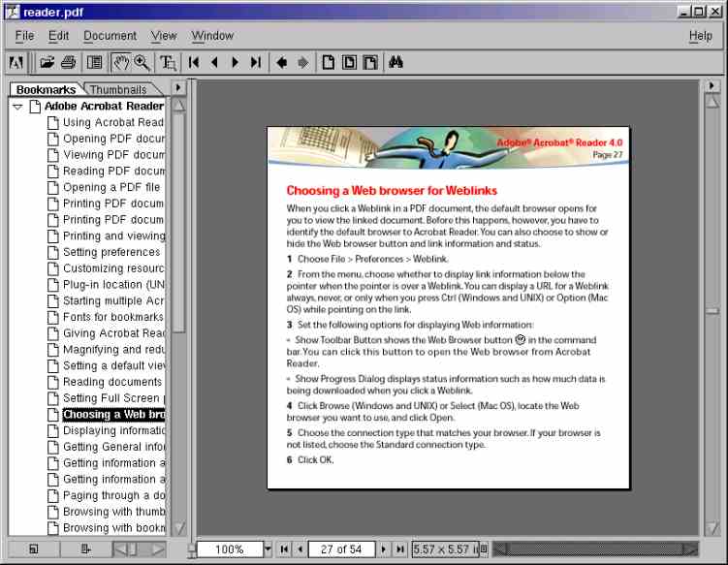
Task: Click the Adobe logo toolbar button
Action: 16,62
